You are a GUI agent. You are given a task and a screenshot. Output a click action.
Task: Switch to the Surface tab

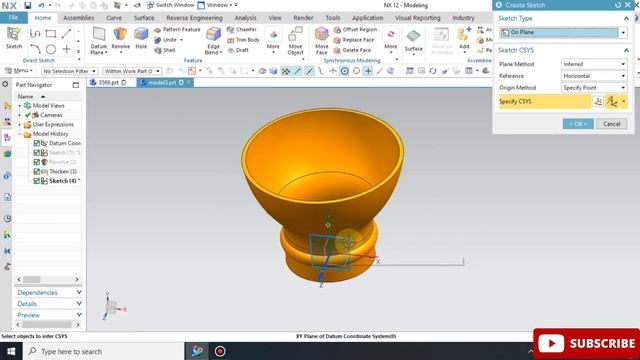tap(144, 18)
